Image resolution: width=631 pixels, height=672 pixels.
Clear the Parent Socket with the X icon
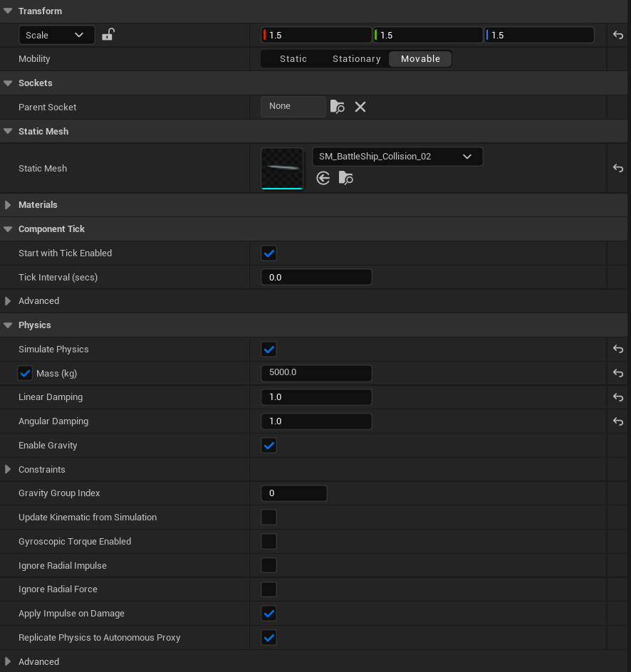coord(360,106)
